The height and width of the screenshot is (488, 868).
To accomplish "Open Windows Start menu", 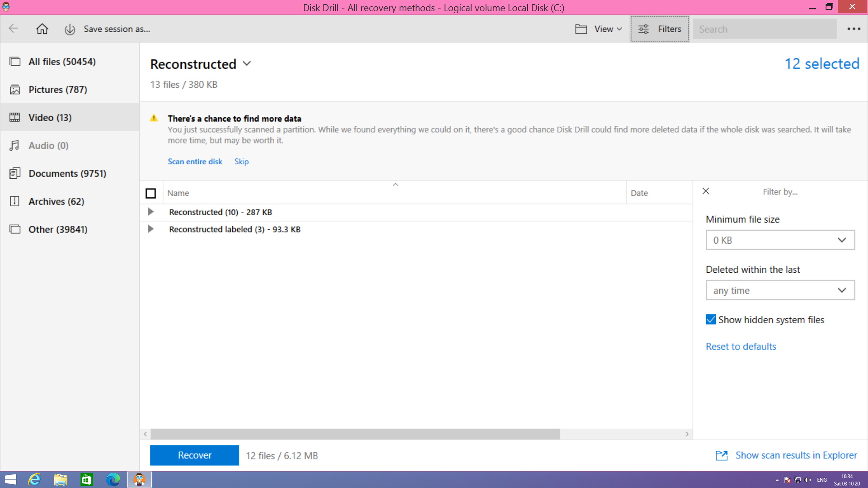I will coord(10,480).
